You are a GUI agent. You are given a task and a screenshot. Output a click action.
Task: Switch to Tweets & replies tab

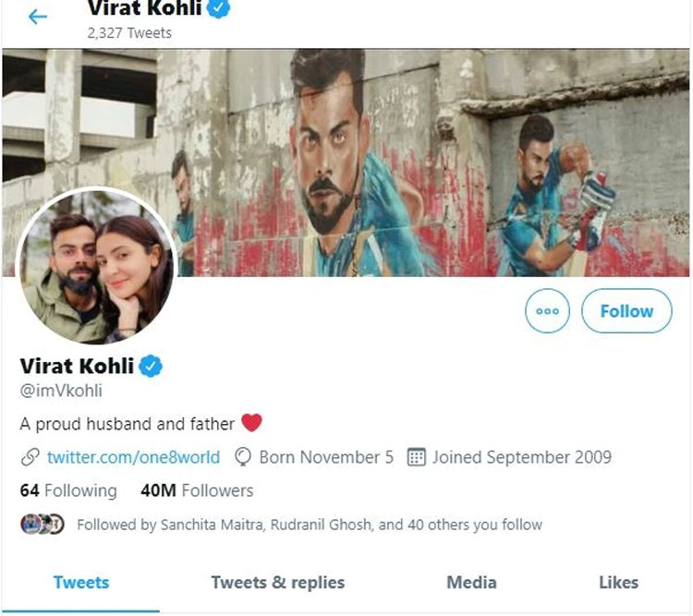tap(277, 582)
